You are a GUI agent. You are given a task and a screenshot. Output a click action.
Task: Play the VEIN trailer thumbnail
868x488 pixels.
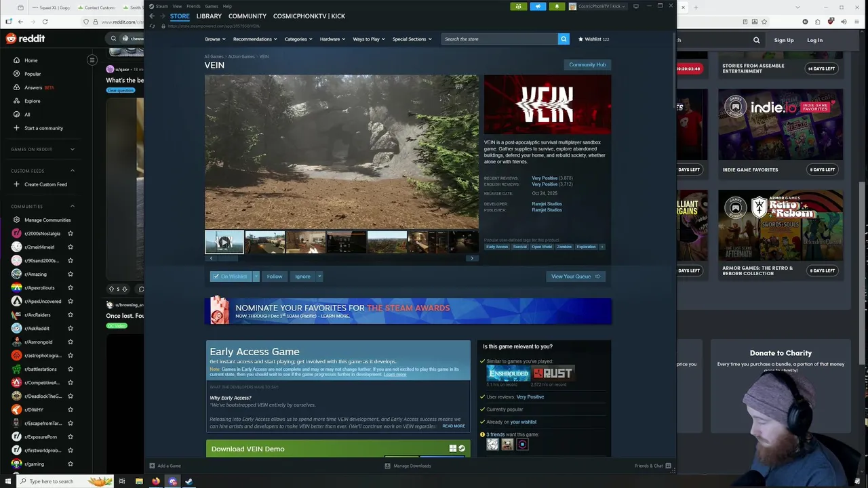(224, 242)
